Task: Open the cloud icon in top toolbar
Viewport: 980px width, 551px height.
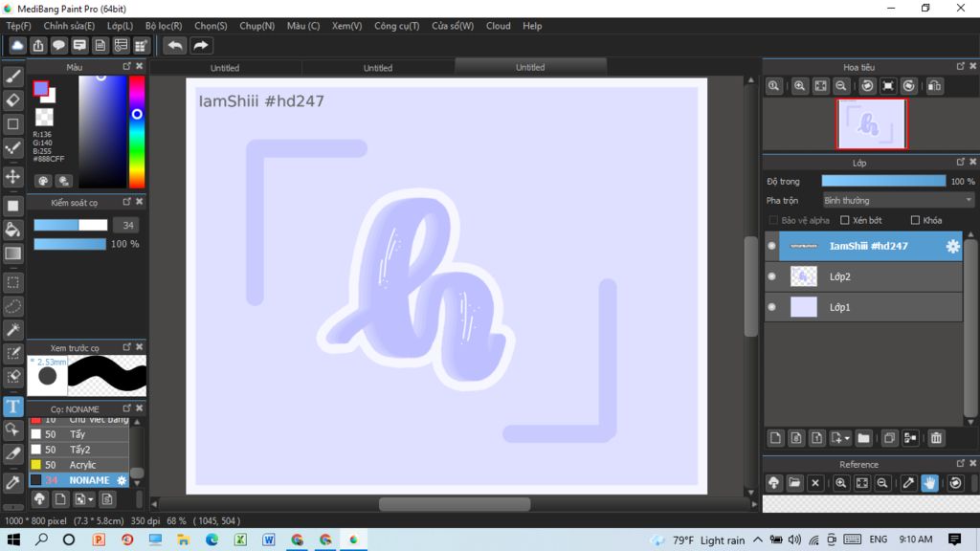Action: pyautogui.click(x=17, y=46)
